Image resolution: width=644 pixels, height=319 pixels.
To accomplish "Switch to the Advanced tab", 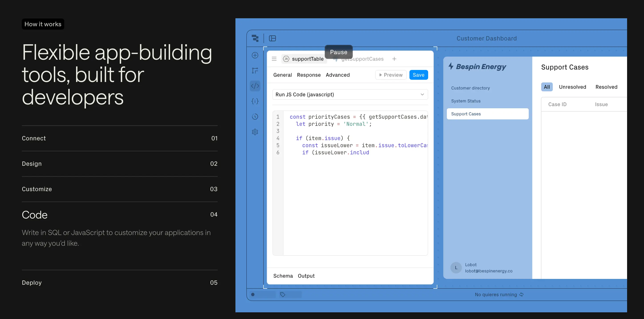I will coord(338,75).
